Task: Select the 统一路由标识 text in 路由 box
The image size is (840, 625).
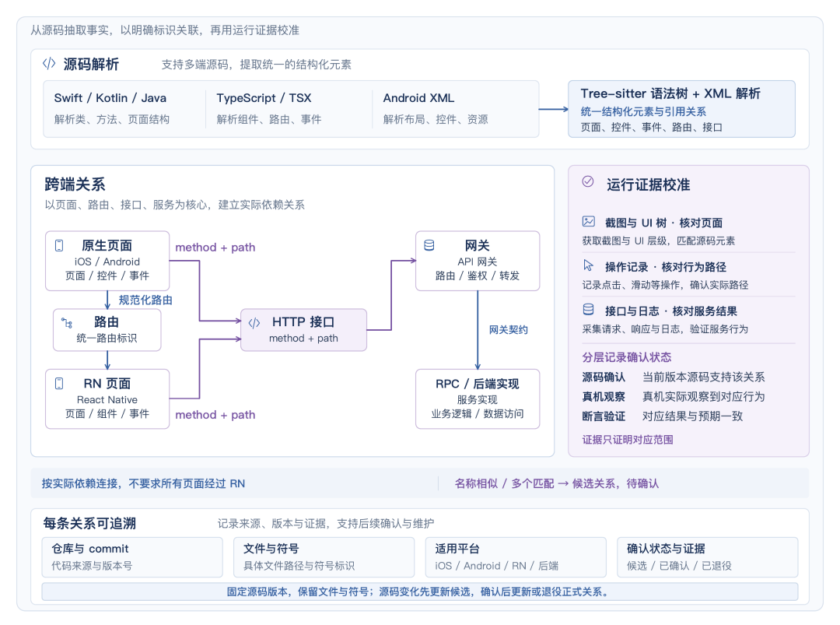Action: pos(107,339)
